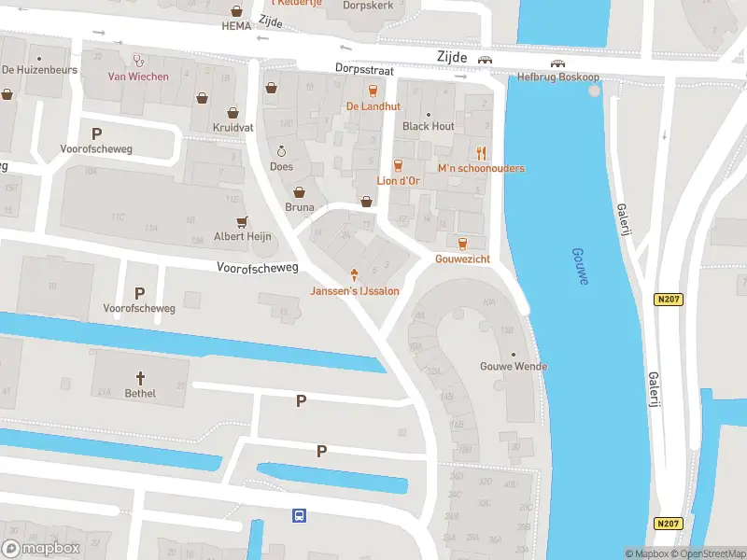Open the Mapbox logo link
Viewport: 747px width, 560px height.
pyautogui.click(x=40, y=549)
